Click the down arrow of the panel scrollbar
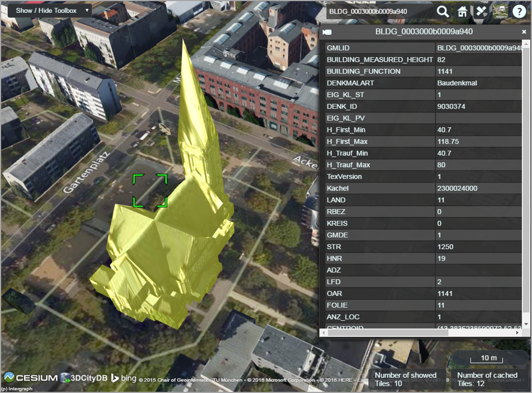532x393 pixels. coord(526,324)
